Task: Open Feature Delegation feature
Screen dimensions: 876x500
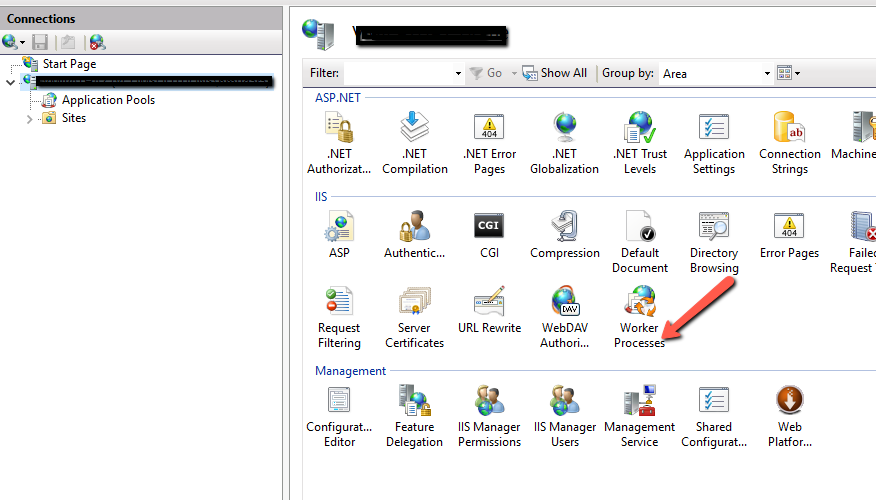Action: click(x=415, y=416)
